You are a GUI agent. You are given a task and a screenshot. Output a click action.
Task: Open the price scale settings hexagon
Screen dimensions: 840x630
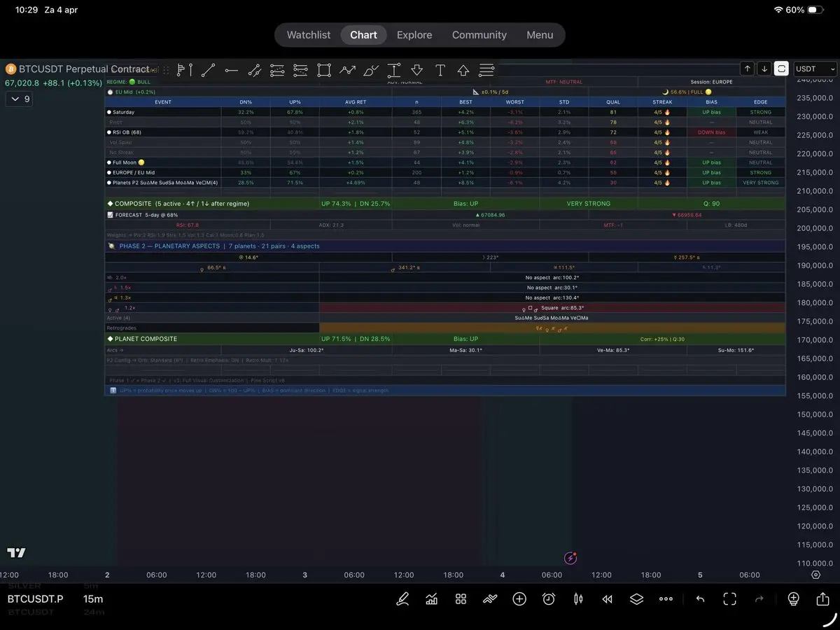tap(815, 575)
